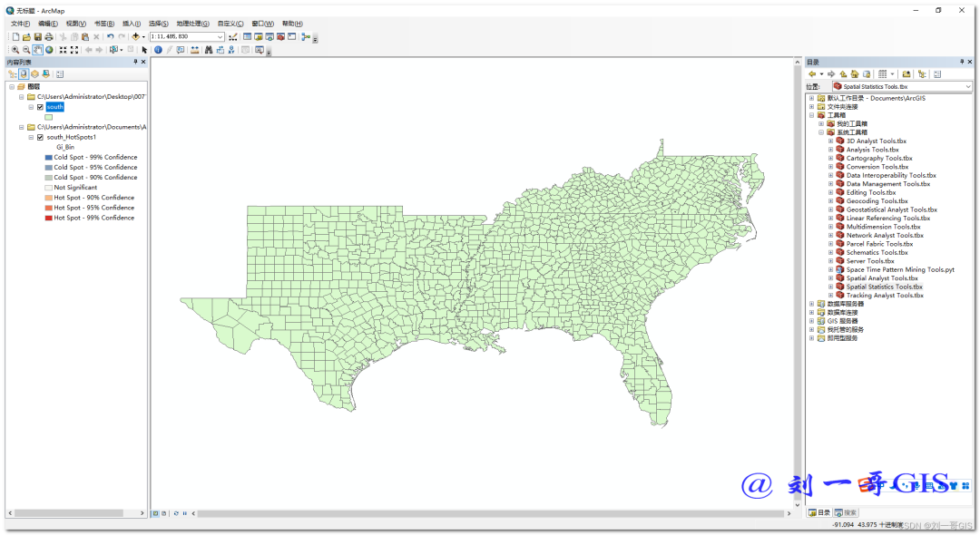Image resolution: width=980 pixels, height=535 pixels.
Task: Click Fixed Zoom In arrows icon
Action: [x=64, y=50]
